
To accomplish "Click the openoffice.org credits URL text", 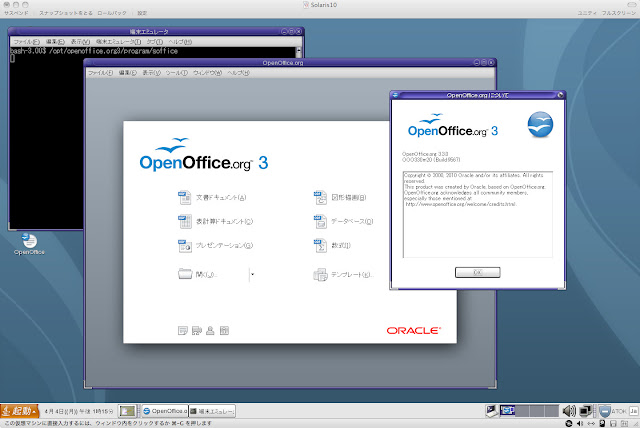I will (461, 204).
